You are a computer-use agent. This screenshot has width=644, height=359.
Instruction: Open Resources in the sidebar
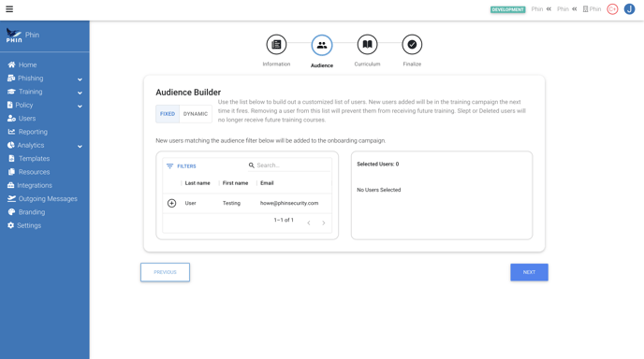pyautogui.click(x=34, y=172)
